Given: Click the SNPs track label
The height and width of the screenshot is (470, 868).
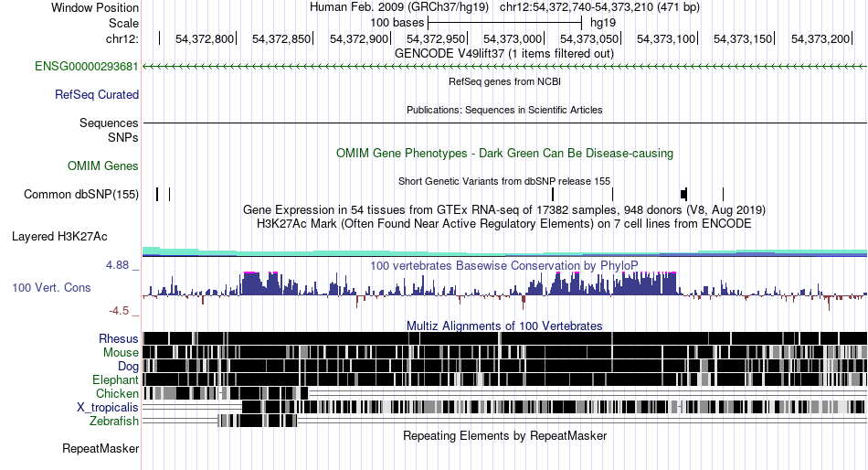Looking at the screenshot, I should pos(123,137).
